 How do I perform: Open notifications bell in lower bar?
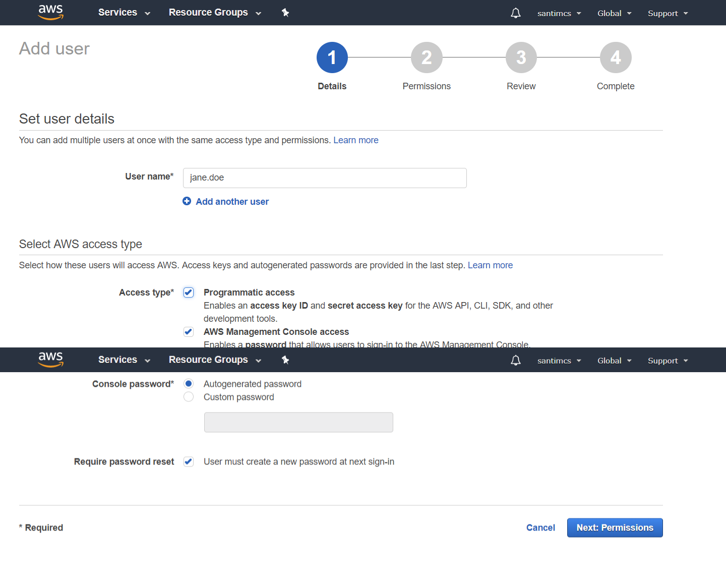click(516, 361)
